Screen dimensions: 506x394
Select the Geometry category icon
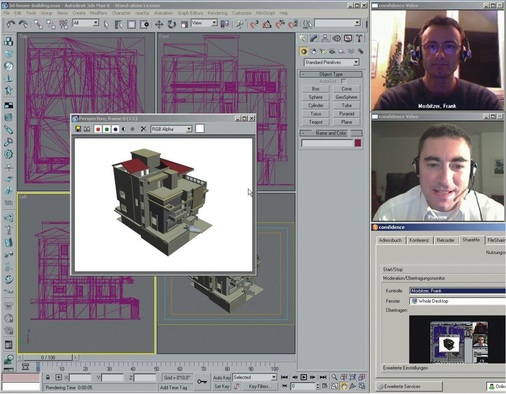coord(304,51)
